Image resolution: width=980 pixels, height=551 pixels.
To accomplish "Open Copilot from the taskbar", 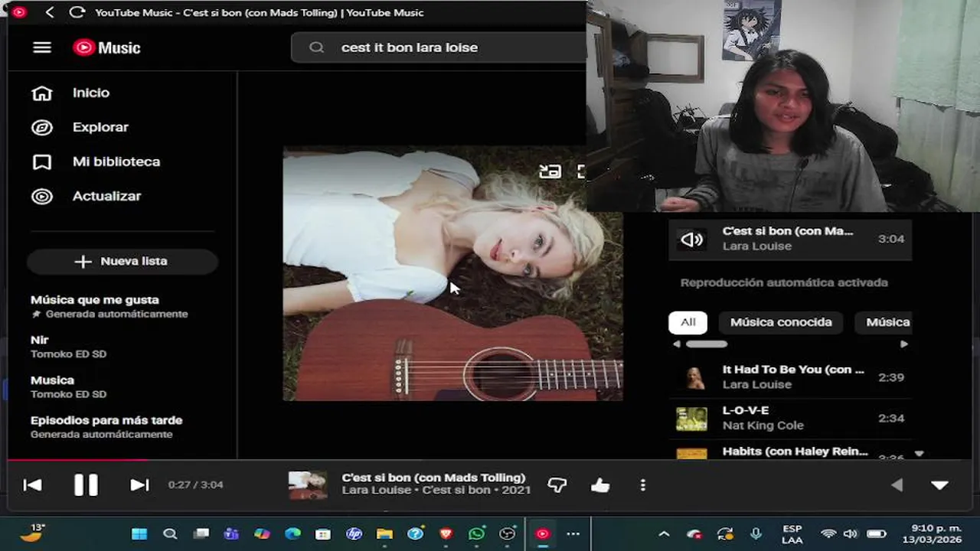I will [262, 534].
